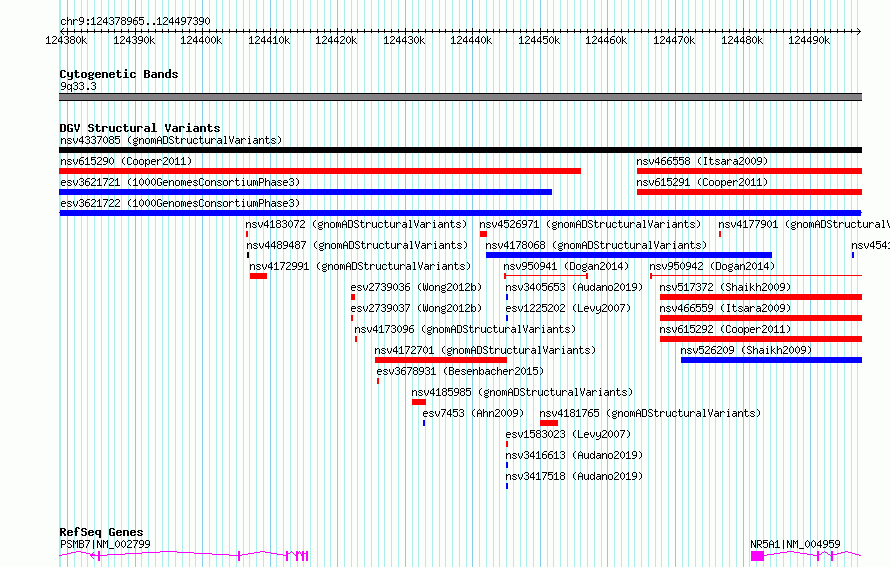The image size is (890, 567).
Task: Click nsv4178068 gnomAD variant label
Action: 597,245
